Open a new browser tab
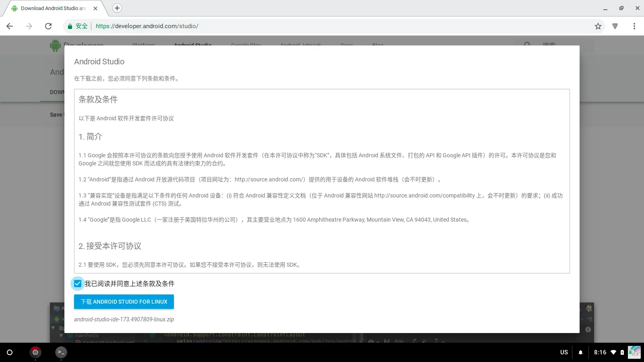This screenshot has height=362, width=644. coord(116,8)
